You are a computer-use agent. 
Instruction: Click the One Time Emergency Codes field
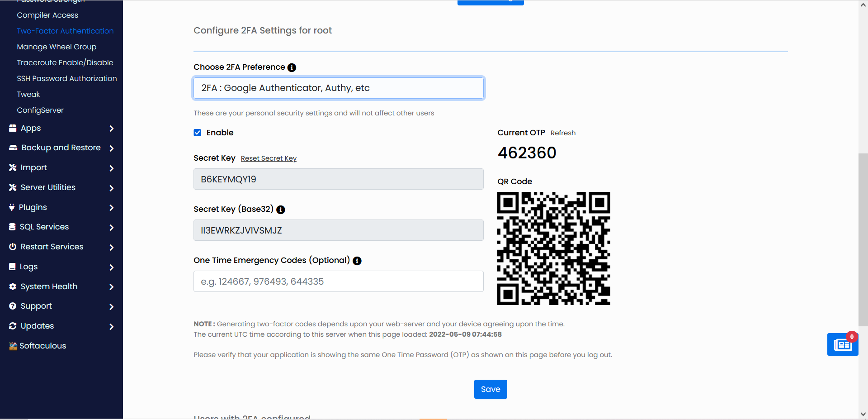click(339, 282)
